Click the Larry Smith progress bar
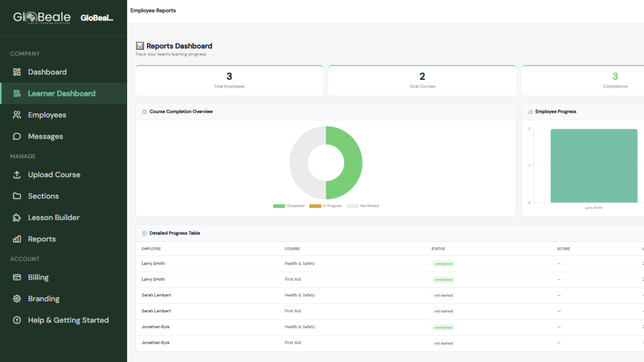The width and height of the screenshot is (644, 362). [x=594, y=166]
